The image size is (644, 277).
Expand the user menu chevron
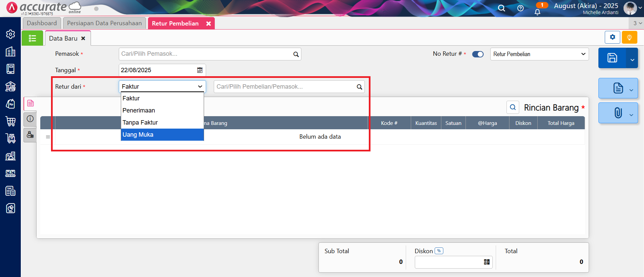(x=640, y=8)
